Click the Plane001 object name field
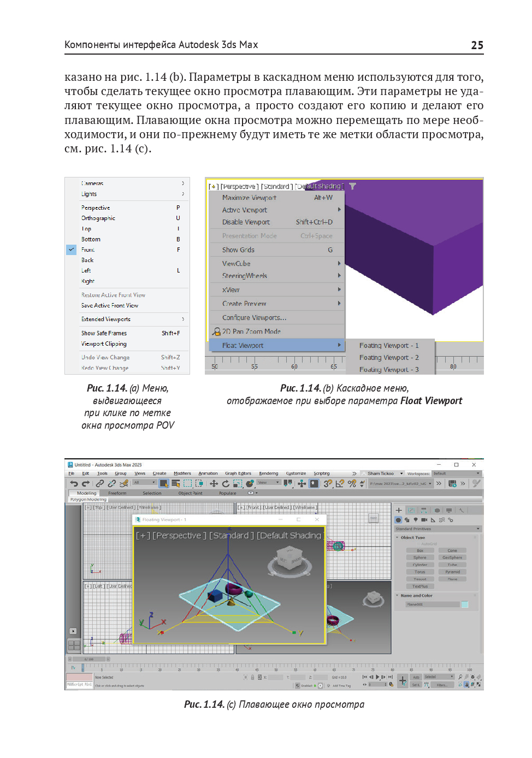 [x=432, y=605]
